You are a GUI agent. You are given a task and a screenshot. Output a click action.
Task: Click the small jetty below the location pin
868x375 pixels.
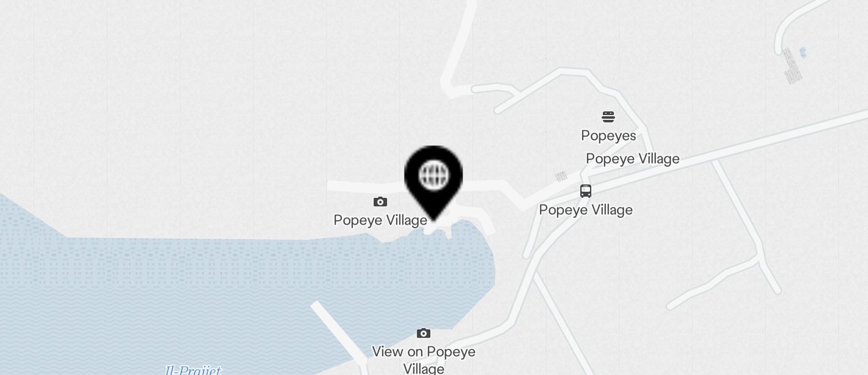(463, 224)
